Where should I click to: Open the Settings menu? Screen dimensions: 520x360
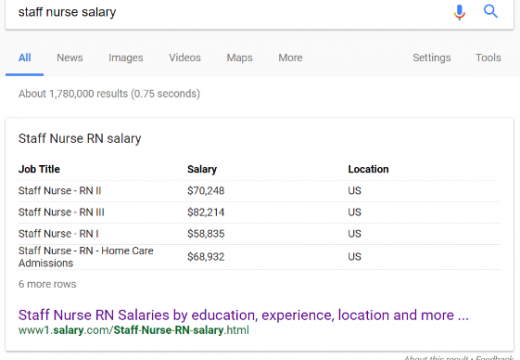[432, 58]
